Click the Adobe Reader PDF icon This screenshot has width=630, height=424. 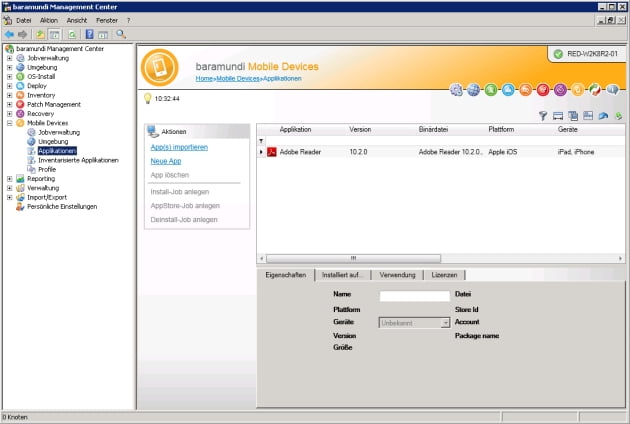(271, 151)
